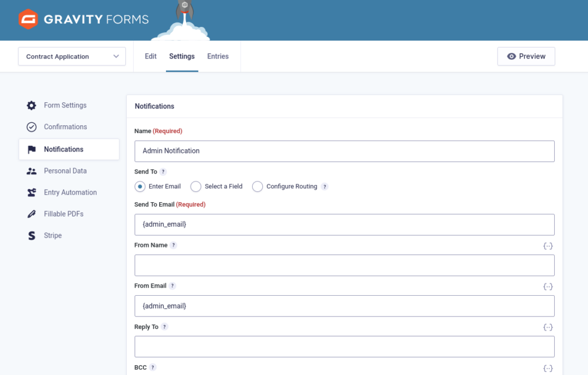Screen dimensions: 588x375
Task: Click the Send To Email (Required) label
Action: click(170, 205)
